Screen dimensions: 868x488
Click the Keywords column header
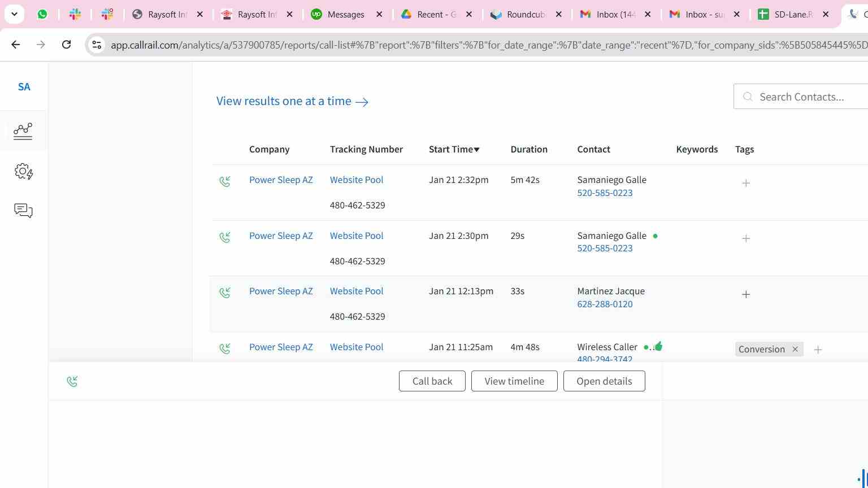click(x=697, y=149)
